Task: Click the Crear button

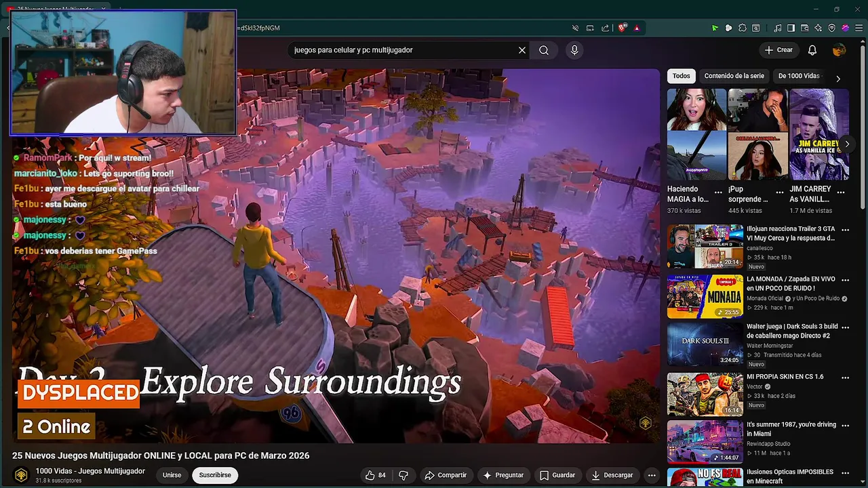Action: 778,50
